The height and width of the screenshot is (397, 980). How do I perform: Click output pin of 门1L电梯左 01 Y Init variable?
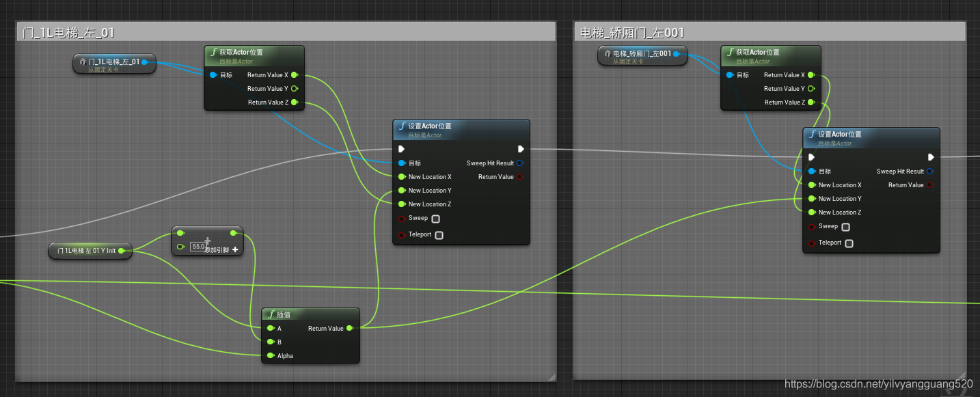coord(122,251)
